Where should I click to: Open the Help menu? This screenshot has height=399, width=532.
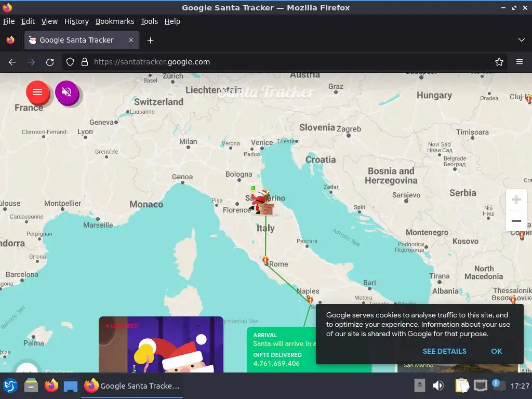pos(172,21)
